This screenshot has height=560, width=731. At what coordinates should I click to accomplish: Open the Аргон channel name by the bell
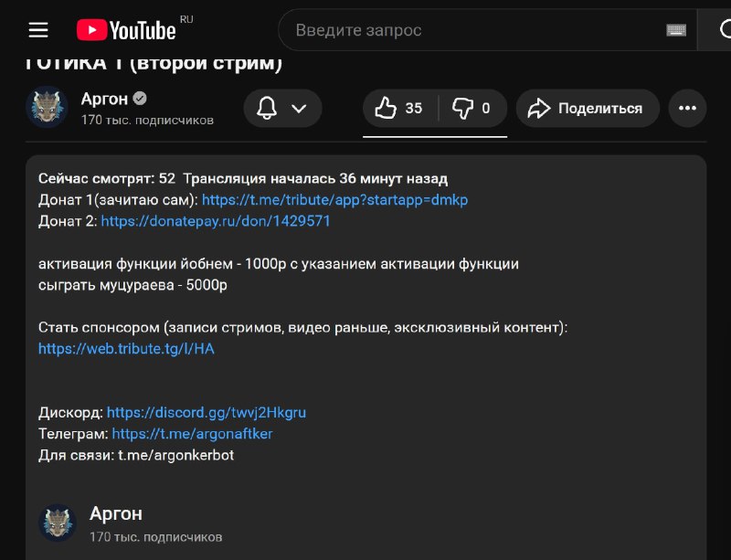(x=104, y=99)
